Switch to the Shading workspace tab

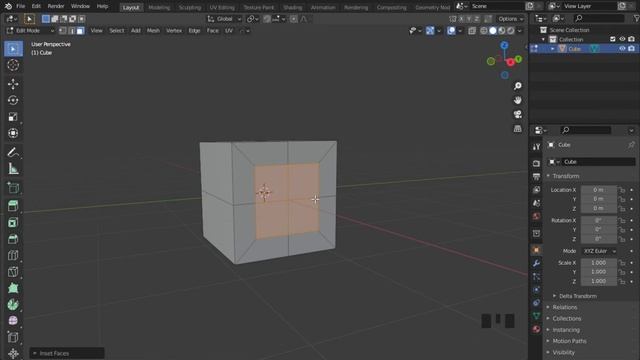tap(293, 7)
